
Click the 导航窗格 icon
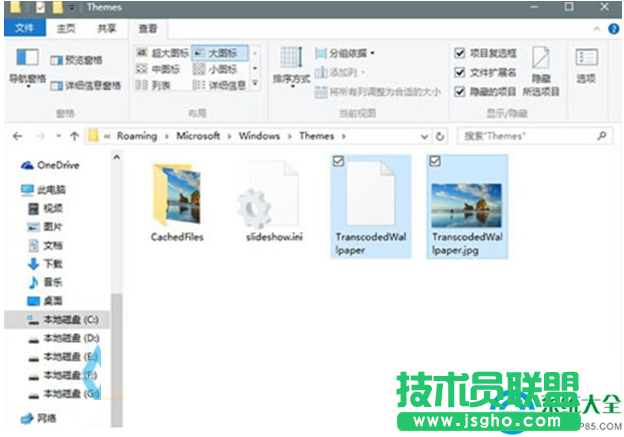coord(27,57)
